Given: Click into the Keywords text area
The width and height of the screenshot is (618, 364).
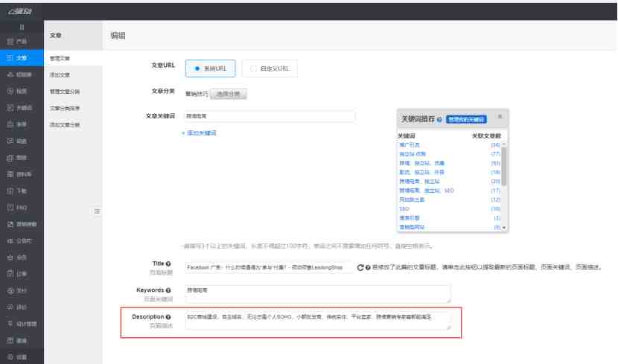Looking at the screenshot, I should point(318,294).
